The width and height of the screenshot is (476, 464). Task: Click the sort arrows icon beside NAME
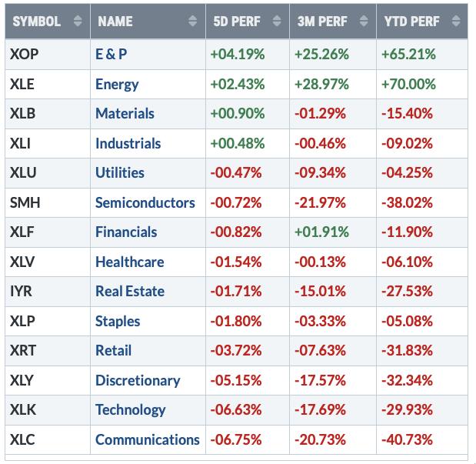(191, 22)
